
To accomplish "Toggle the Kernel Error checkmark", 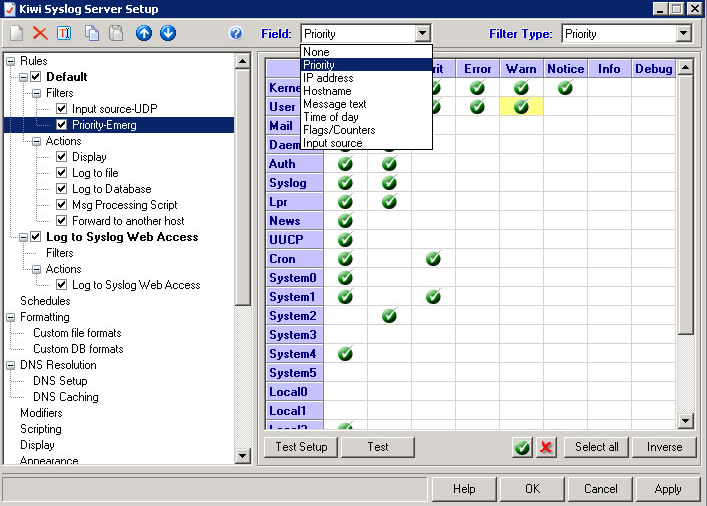I will (x=477, y=87).
